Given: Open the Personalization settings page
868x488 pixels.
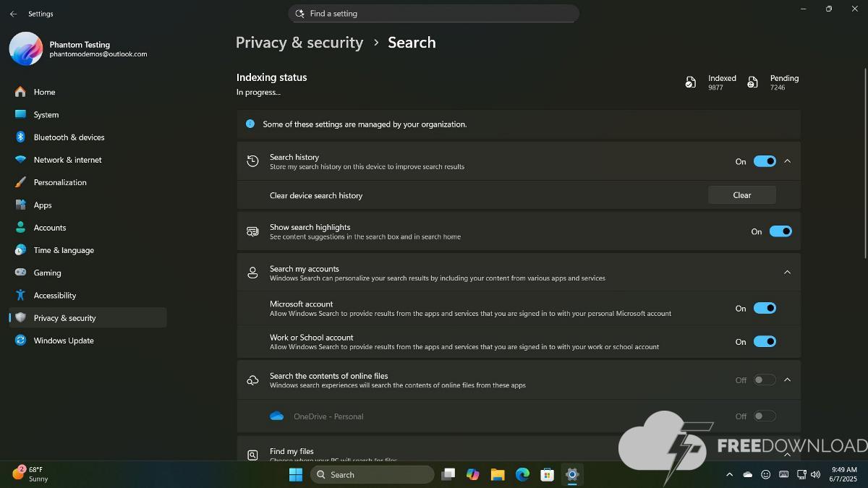Looking at the screenshot, I should (x=59, y=182).
